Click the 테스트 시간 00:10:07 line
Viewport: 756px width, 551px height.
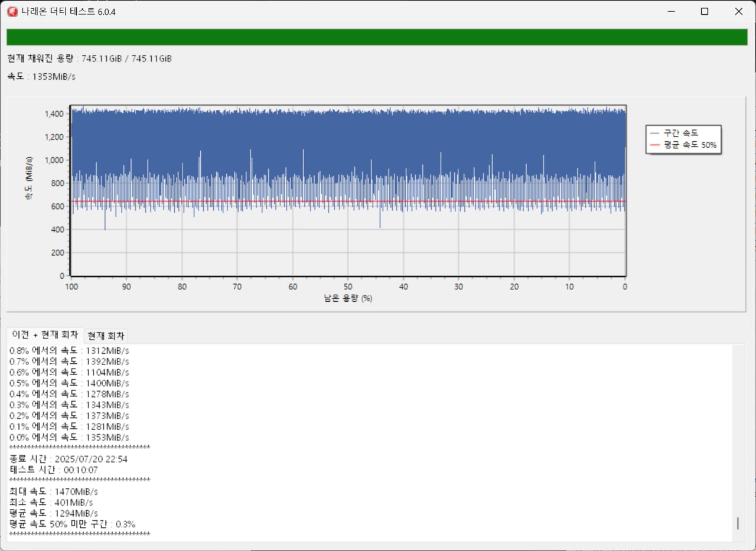(x=54, y=470)
